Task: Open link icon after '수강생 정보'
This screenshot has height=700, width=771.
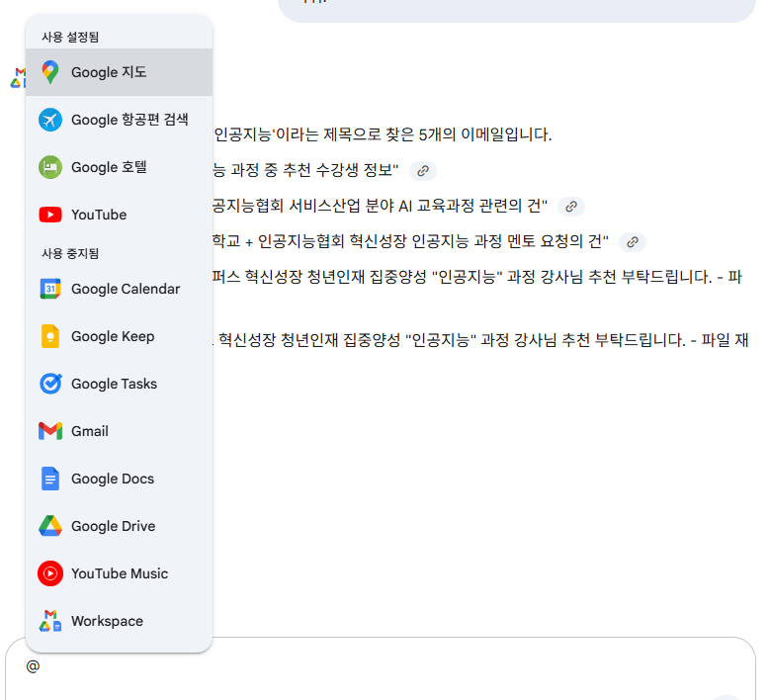Action: (423, 171)
